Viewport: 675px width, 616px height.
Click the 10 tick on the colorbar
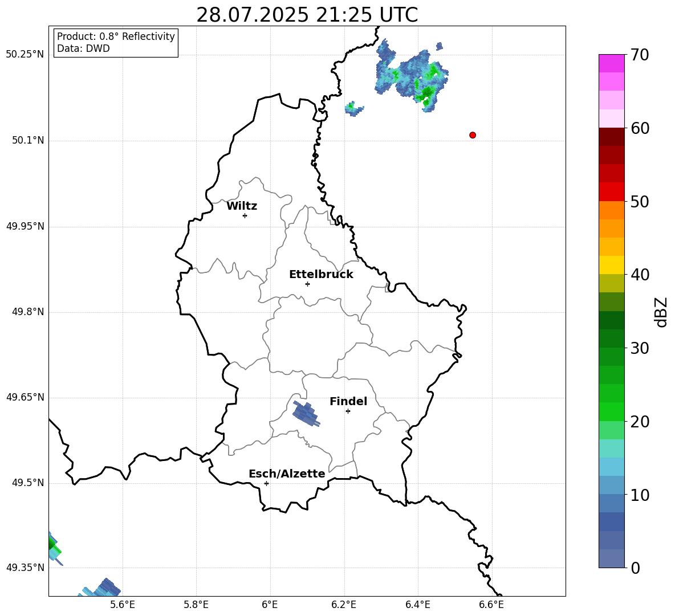(x=640, y=495)
